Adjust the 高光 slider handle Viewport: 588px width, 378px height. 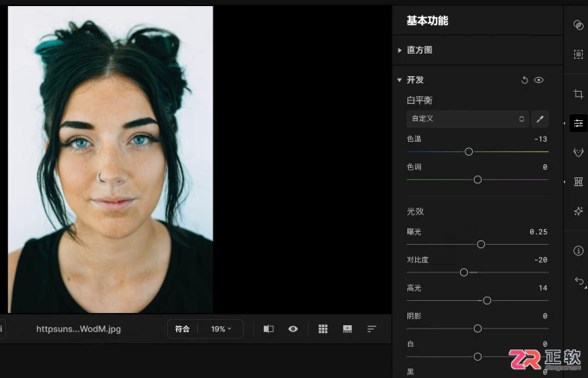tap(487, 300)
